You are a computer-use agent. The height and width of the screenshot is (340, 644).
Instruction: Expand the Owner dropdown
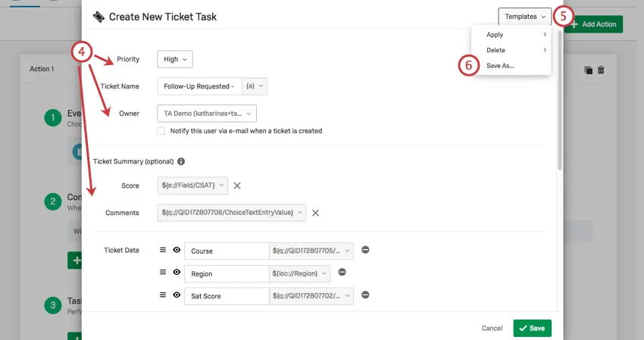coord(207,114)
